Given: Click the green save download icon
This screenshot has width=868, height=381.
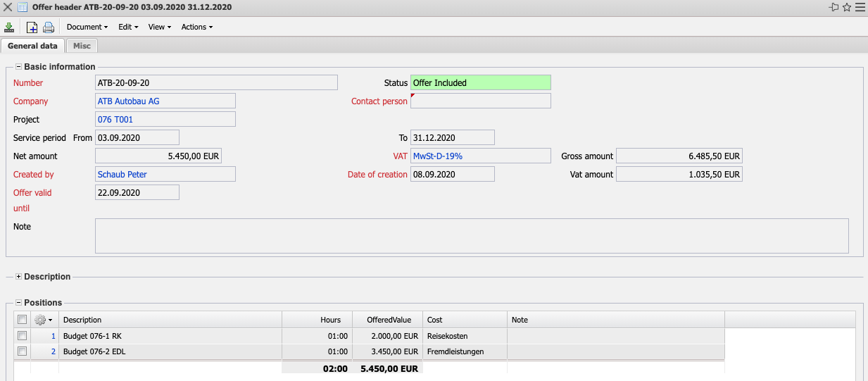Looking at the screenshot, I should click(9, 27).
